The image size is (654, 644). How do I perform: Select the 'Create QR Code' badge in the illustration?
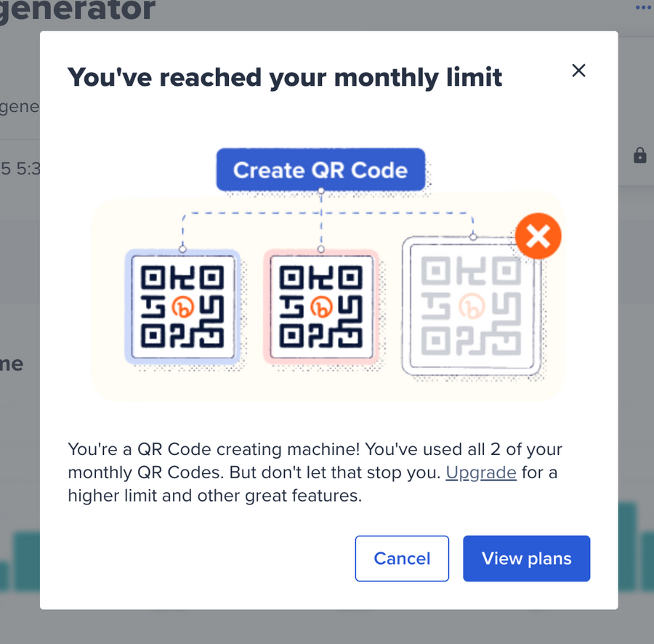pos(320,170)
